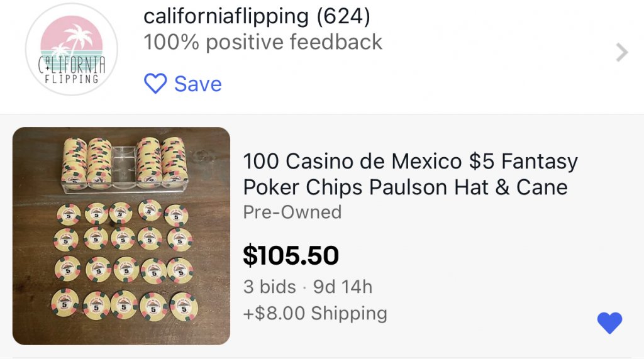This screenshot has width=644, height=359.
Task: Click the chip rack in the photo
Action: pyautogui.click(x=125, y=162)
